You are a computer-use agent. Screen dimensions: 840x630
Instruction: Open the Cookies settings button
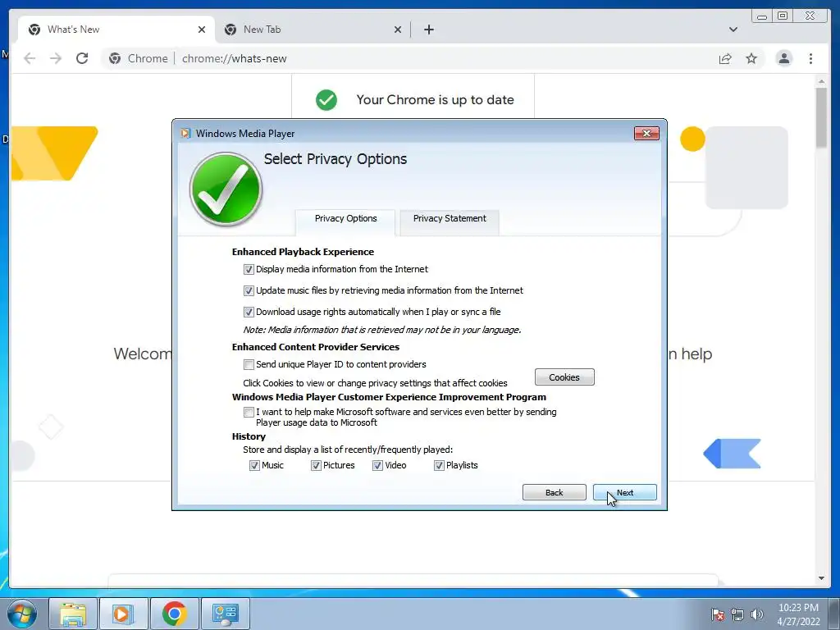pos(564,377)
